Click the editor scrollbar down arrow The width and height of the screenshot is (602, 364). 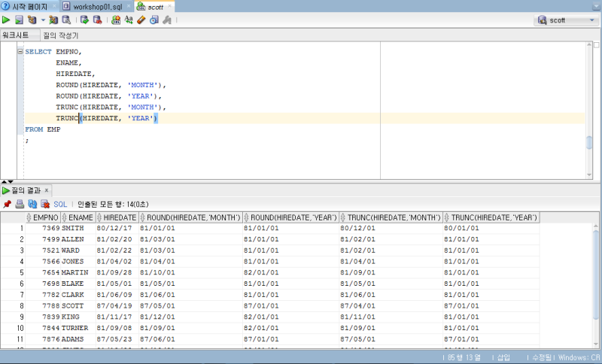589,175
